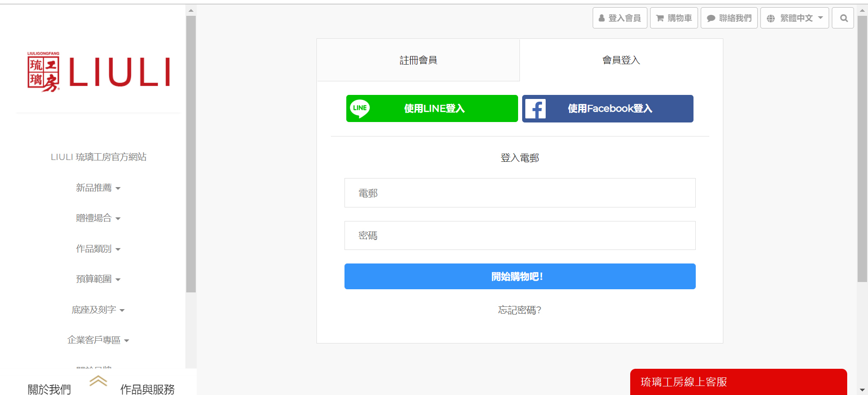Click into the 密碼 password field
Screen dimensions: 868x395
pyautogui.click(x=520, y=235)
